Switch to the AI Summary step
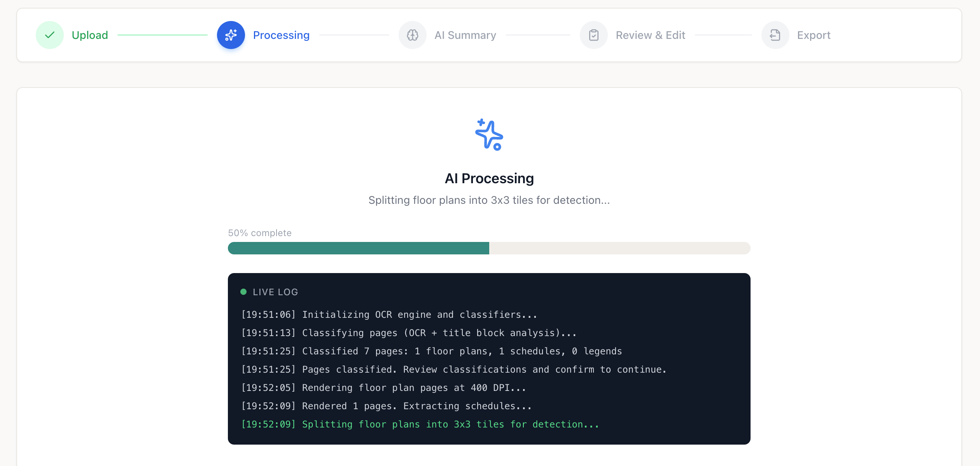The width and height of the screenshot is (980, 466). click(x=465, y=35)
